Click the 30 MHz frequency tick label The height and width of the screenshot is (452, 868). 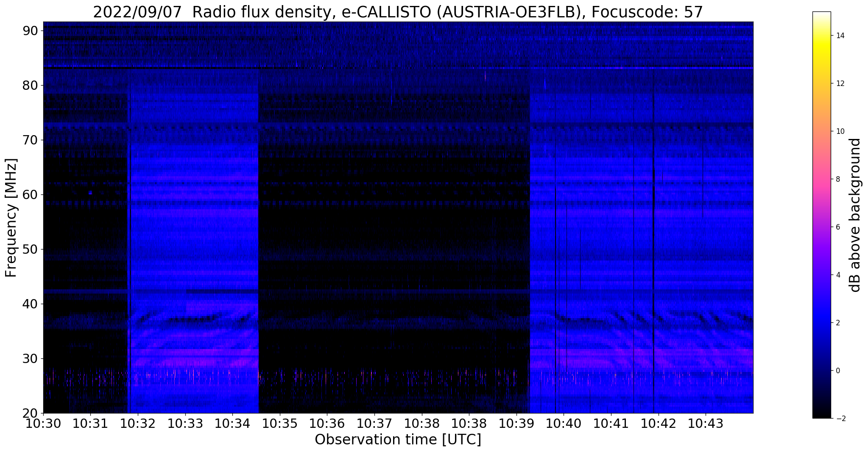[x=30, y=358]
